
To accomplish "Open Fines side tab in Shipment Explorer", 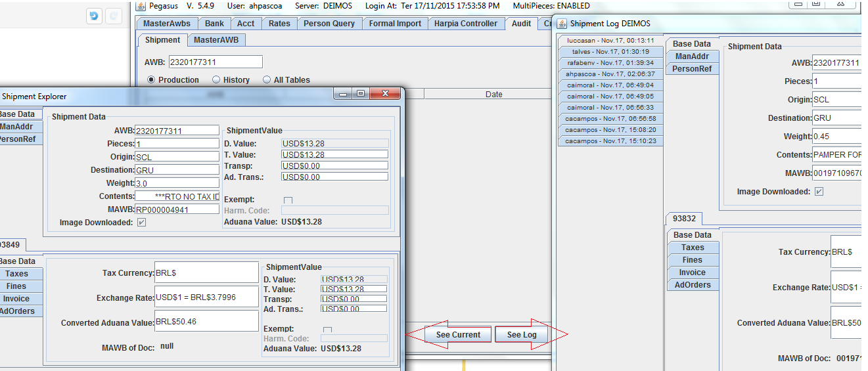I will (20, 286).
